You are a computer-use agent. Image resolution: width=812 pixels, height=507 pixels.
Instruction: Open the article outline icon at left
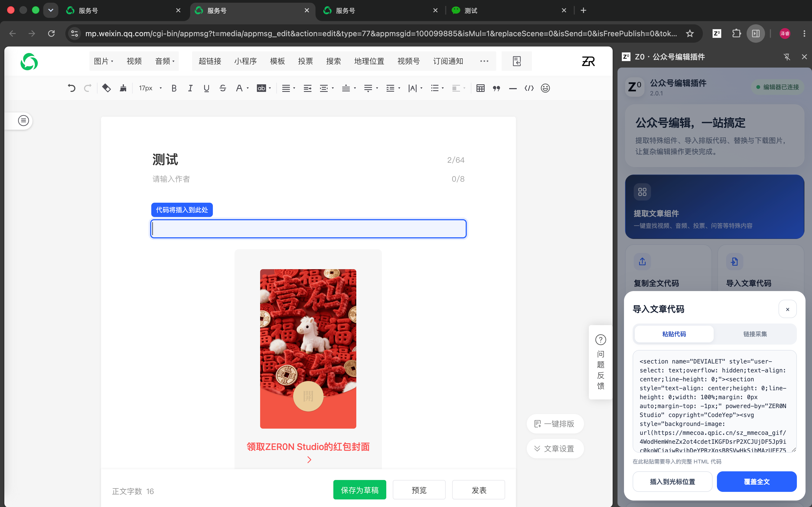[x=23, y=120]
